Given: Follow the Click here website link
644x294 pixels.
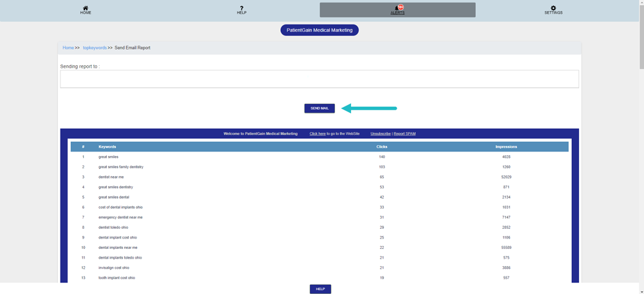Looking at the screenshot, I should pos(317,134).
